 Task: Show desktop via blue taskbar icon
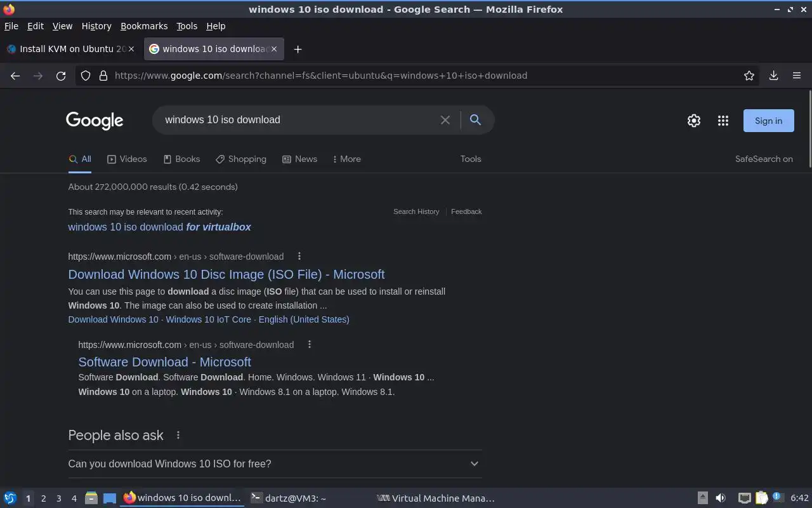(110, 498)
